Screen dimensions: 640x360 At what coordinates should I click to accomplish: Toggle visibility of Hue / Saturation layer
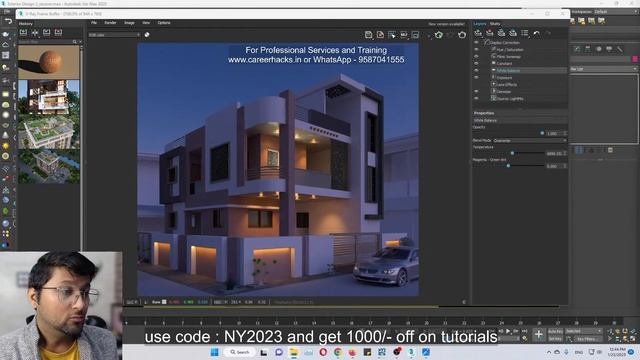click(476, 49)
